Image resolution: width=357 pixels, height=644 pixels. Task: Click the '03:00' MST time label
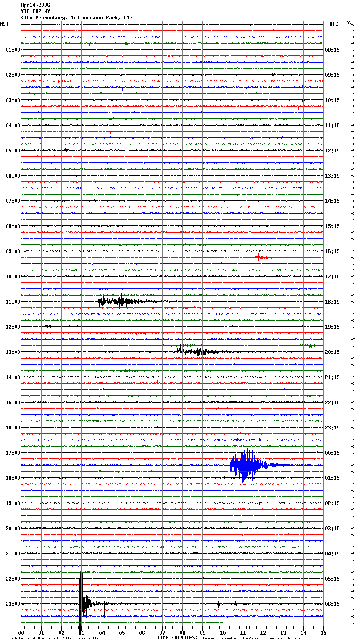13,100
